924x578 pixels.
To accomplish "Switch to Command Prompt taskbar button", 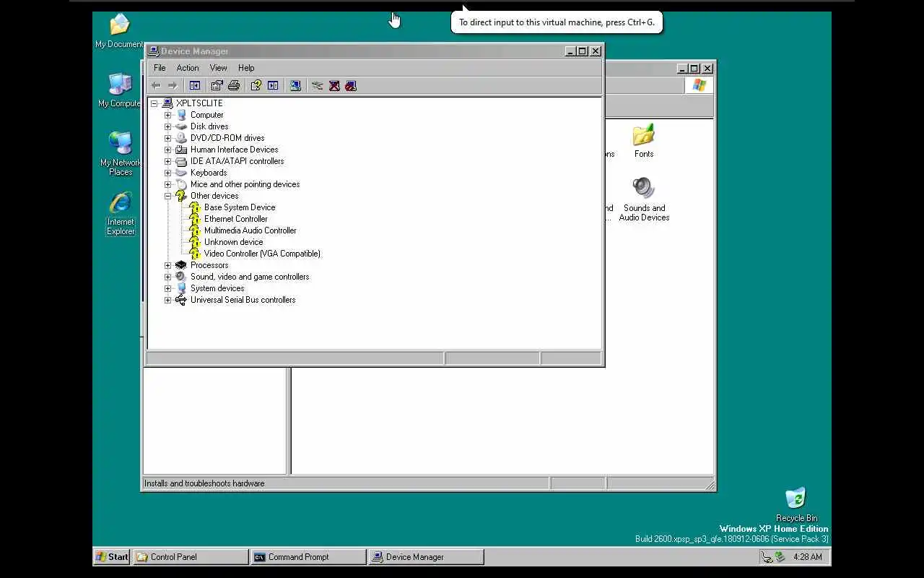I will click(x=308, y=556).
